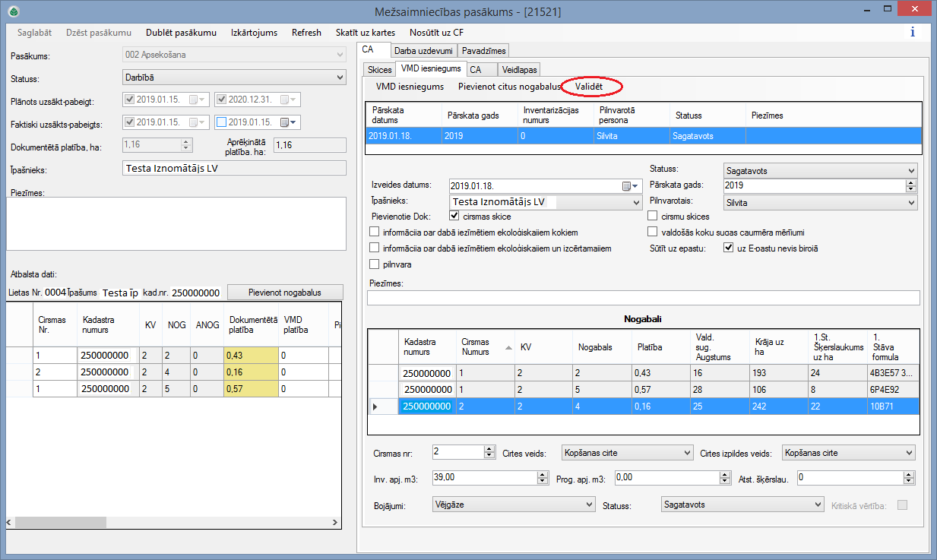Uncheck the cirsmas skice checkbox

click(x=454, y=217)
